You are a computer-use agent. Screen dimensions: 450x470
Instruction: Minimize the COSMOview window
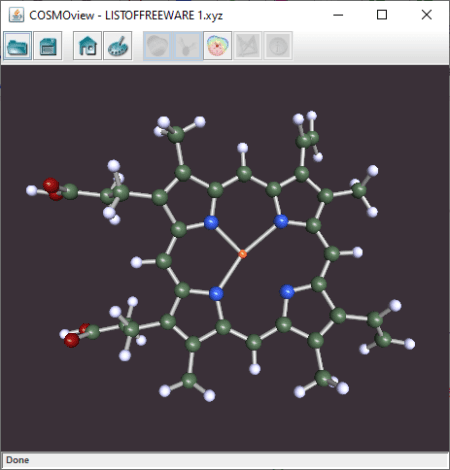click(x=338, y=15)
